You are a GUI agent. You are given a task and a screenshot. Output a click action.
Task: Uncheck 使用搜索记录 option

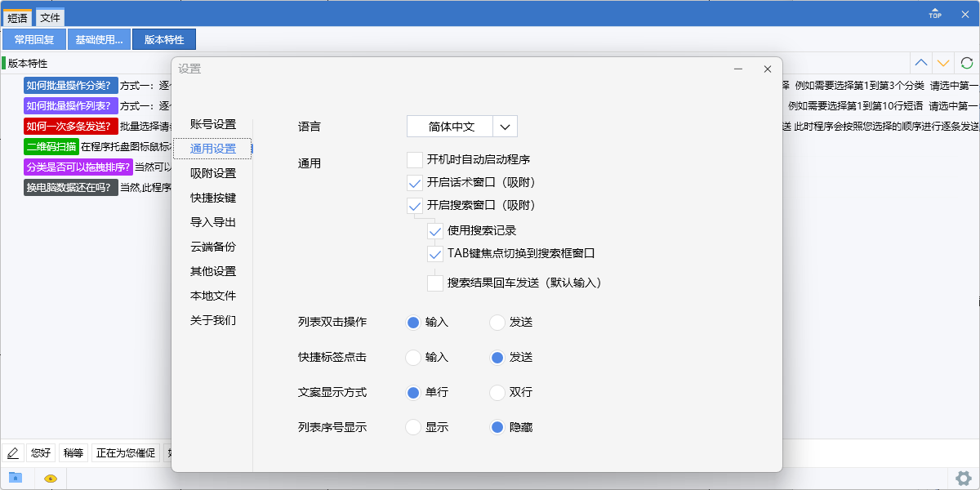(x=435, y=231)
